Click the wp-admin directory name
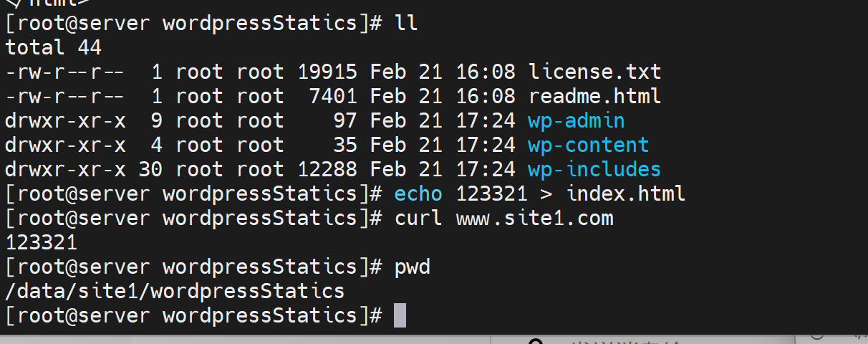 (576, 120)
